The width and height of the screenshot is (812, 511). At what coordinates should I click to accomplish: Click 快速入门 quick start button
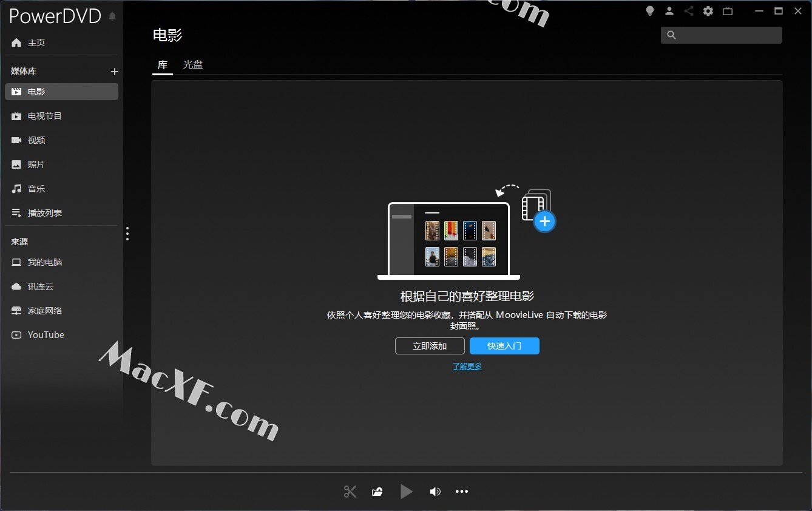tap(504, 346)
